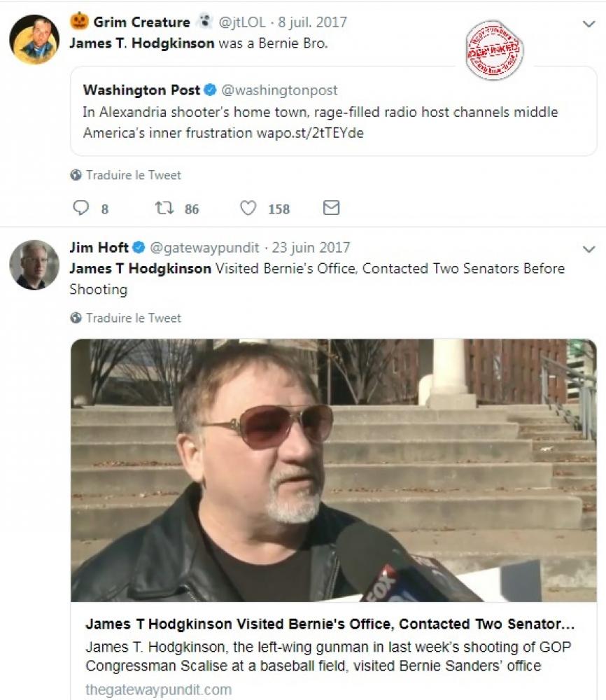Expand the options chevron on Grim Creature's tweet
Image resolution: width=606 pixels, height=700 pixels.
click(x=589, y=24)
